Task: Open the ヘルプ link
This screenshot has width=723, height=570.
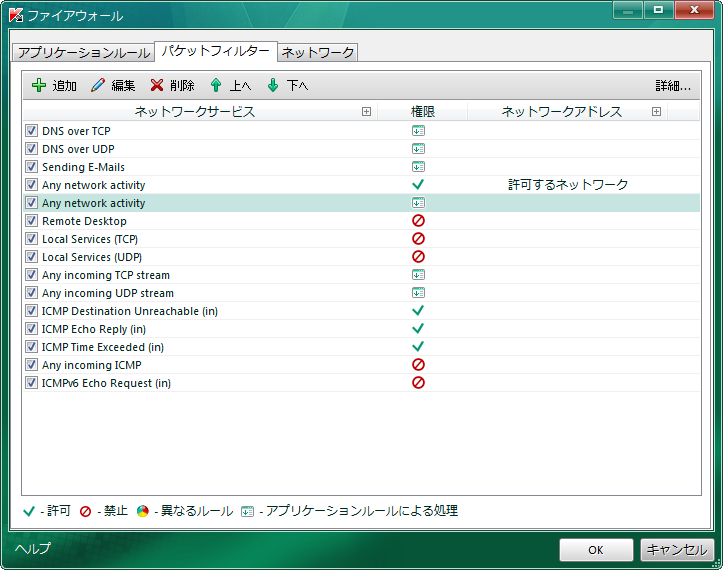Action: (x=32, y=549)
